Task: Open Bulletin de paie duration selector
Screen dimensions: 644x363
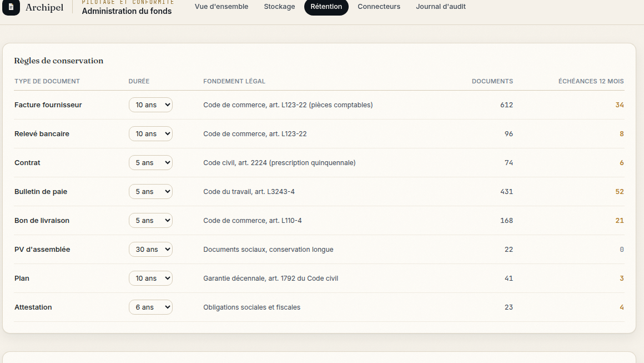Action: (151, 192)
